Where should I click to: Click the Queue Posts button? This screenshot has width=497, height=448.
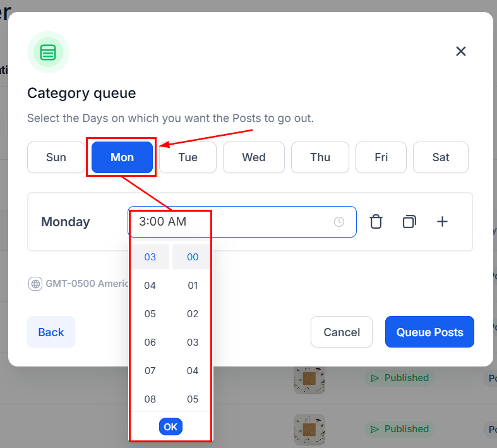pyautogui.click(x=429, y=332)
